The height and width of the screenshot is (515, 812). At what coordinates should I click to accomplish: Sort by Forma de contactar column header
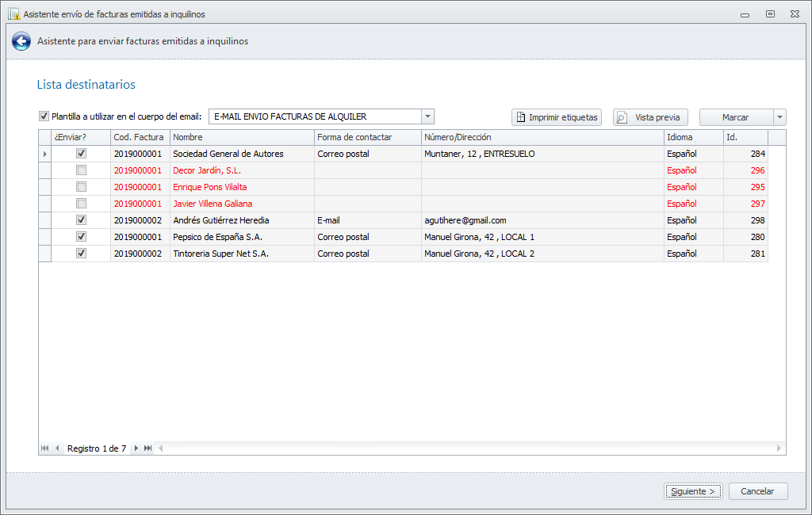coord(368,137)
